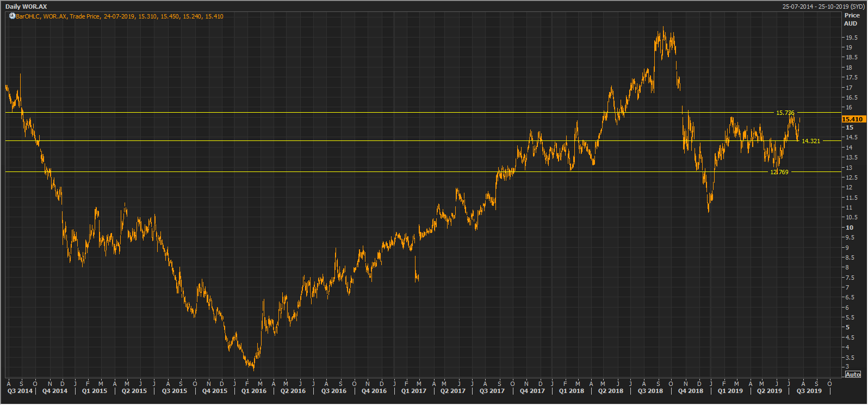Click the 7.5 price axis tick

[850, 278]
